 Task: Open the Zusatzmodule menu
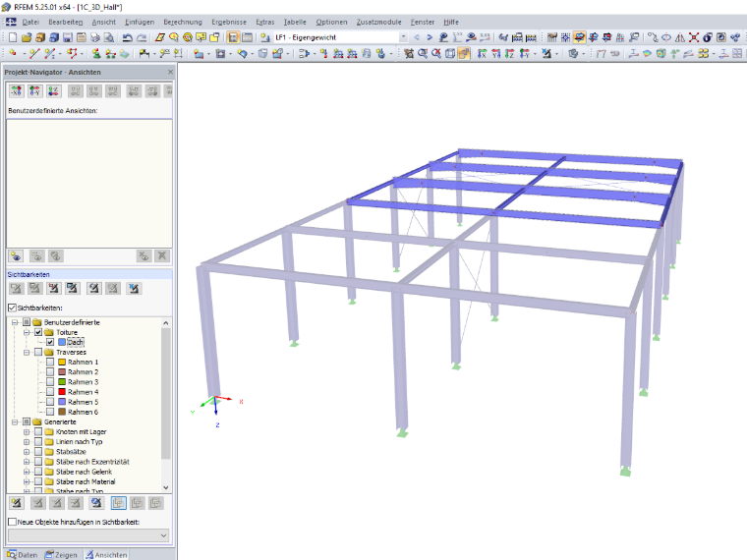pyautogui.click(x=378, y=22)
